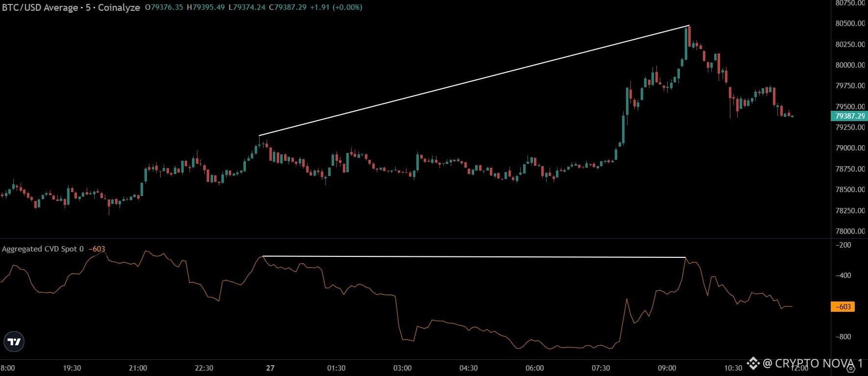The image size is (868, 376).
Task: Click the teal current price tag on the price axis
Action: click(849, 116)
